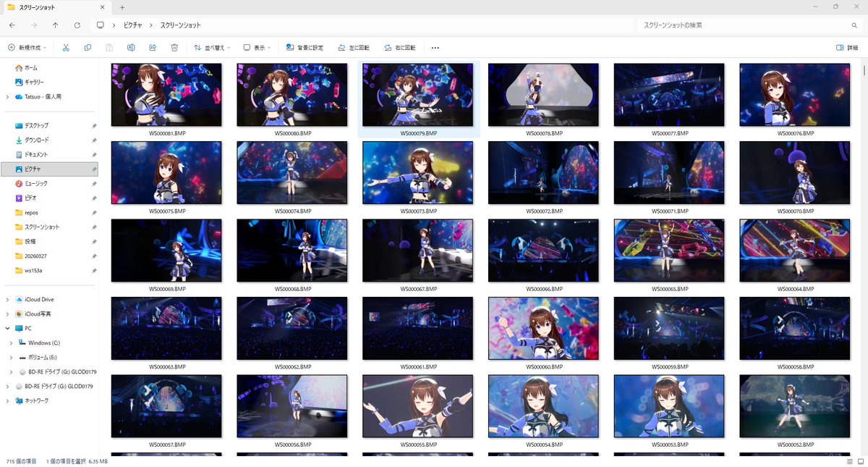Expand ボリューム (E:) drive node

point(11,357)
